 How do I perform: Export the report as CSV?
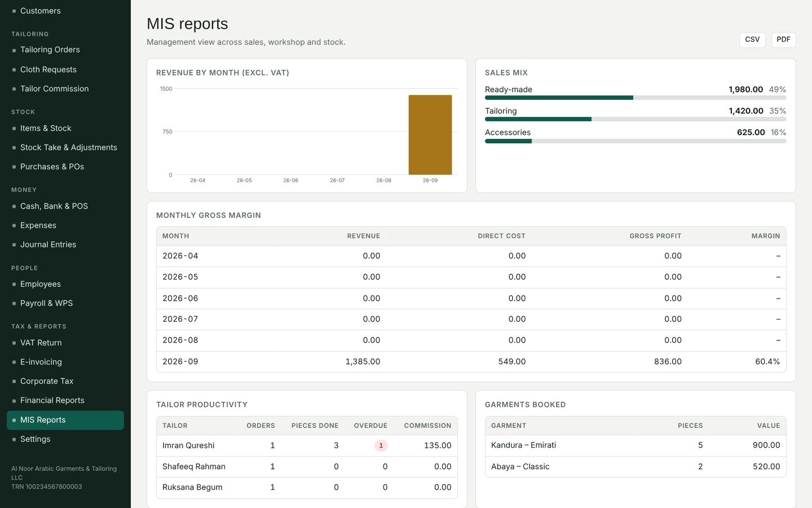coord(752,40)
